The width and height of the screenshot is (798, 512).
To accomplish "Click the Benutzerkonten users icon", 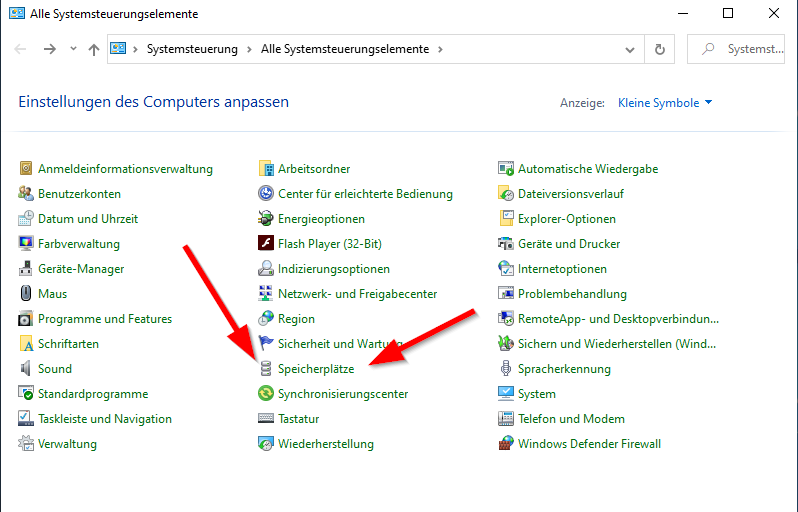I will click(x=25, y=193).
